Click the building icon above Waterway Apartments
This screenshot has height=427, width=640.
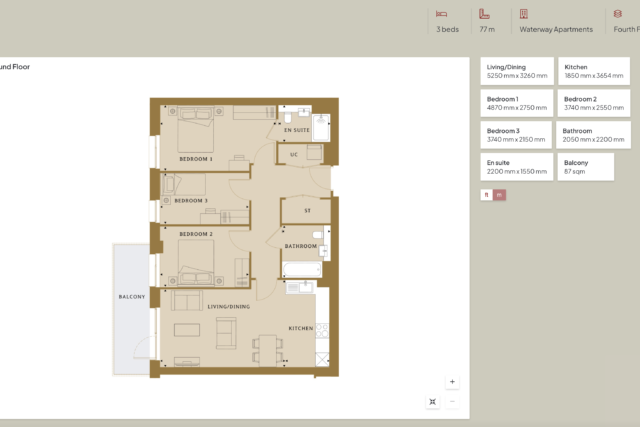pyautogui.click(x=523, y=14)
